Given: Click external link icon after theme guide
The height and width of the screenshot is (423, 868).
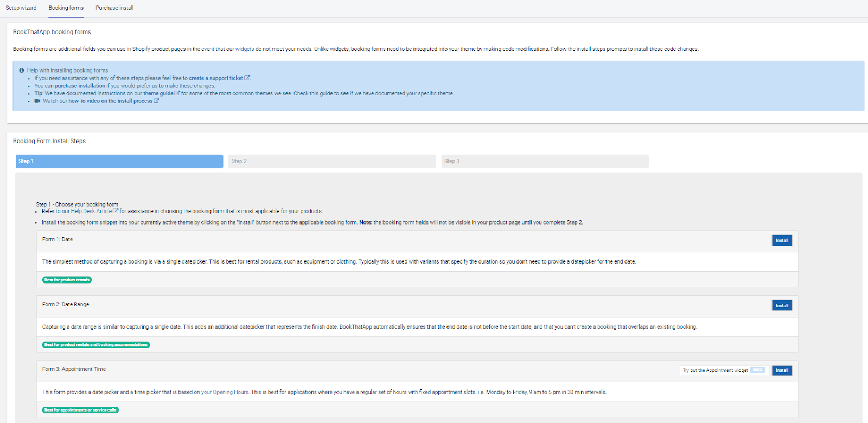Looking at the screenshot, I should coord(177,93).
